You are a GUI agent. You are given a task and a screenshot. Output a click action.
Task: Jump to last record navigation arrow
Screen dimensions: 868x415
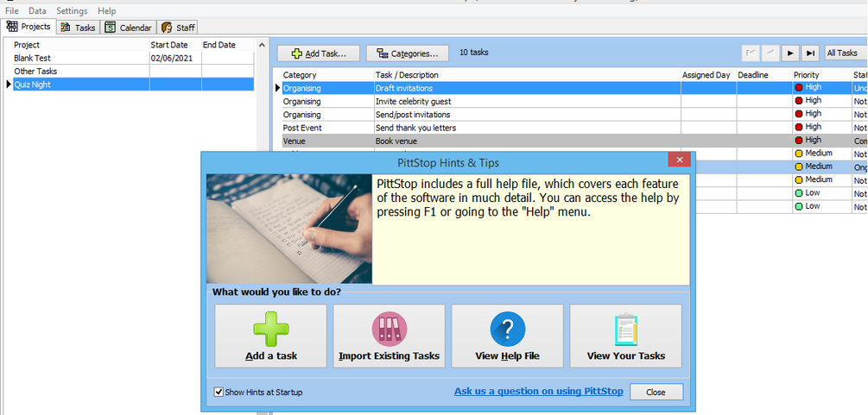pos(810,53)
